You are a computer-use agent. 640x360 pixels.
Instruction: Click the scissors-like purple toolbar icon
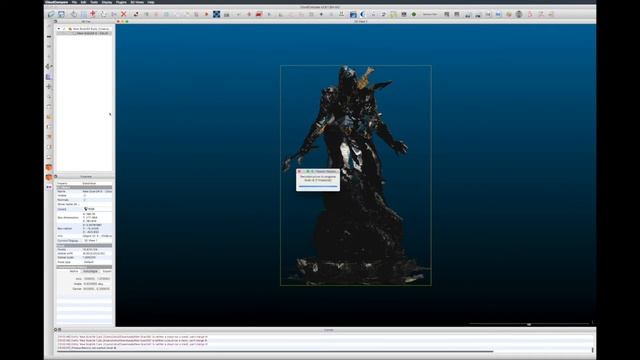click(x=114, y=14)
